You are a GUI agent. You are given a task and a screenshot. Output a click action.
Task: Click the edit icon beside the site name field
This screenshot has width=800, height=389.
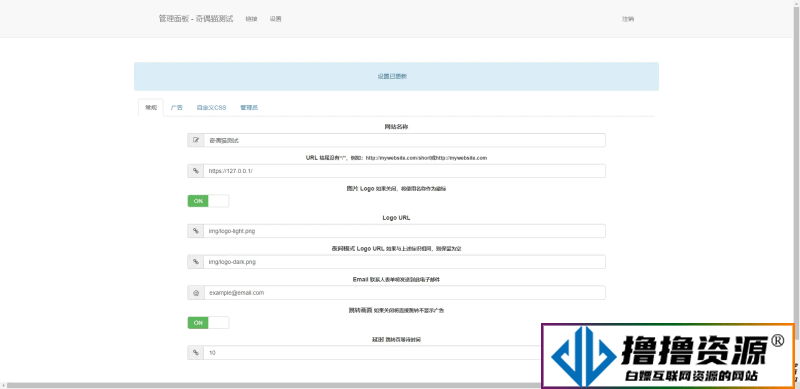pyautogui.click(x=195, y=140)
